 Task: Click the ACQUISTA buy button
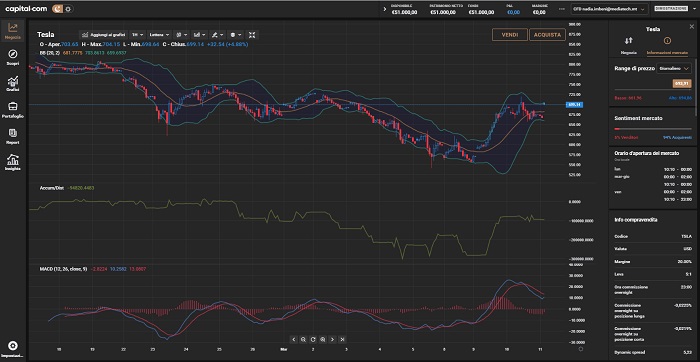547,34
